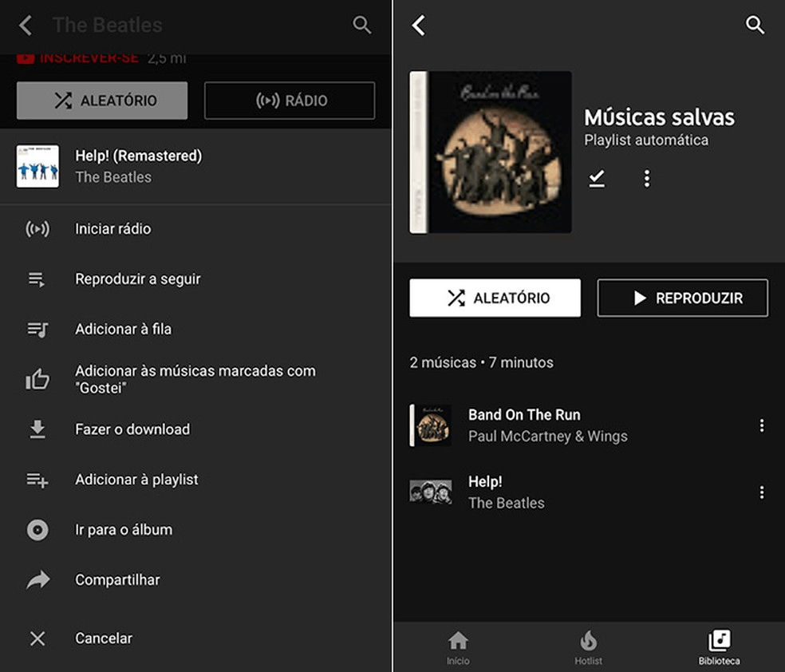Image resolution: width=785 pixels, height=672 pixels.
Task: Go to the Biblioteca tab
Action: (x=719, y=646)
